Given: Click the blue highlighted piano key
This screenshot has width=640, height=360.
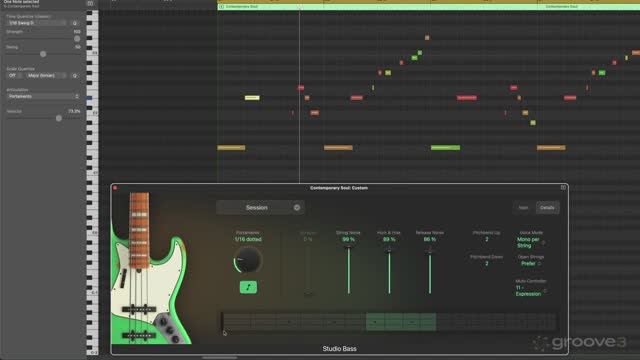Looking at the screenshot, I should [x=89, y=98].
